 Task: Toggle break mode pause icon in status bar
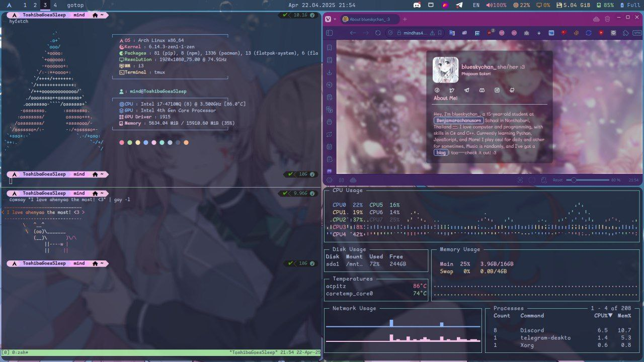[342, 180]
